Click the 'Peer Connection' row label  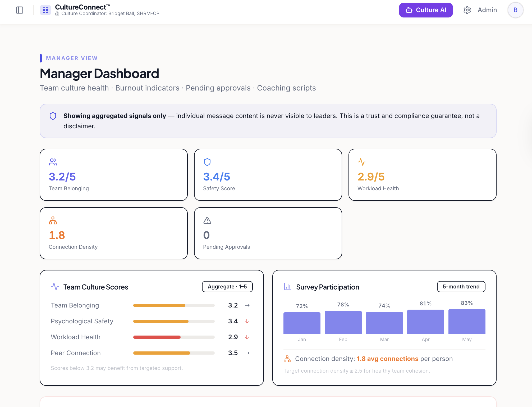coord(76,353)
